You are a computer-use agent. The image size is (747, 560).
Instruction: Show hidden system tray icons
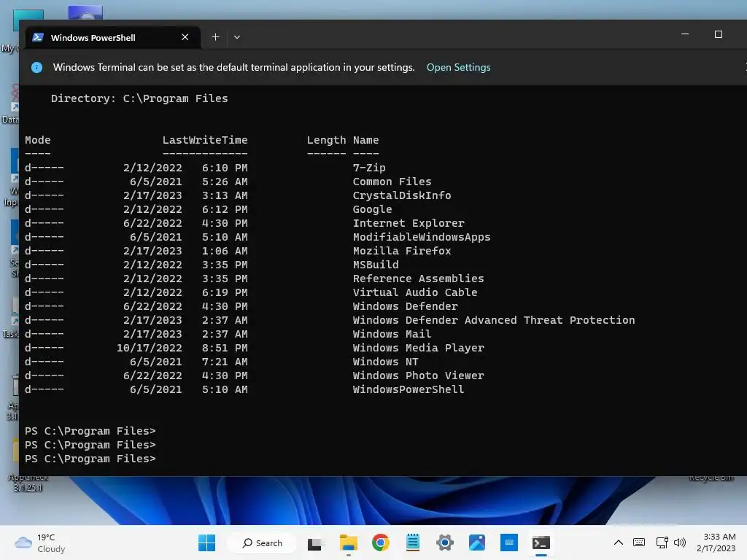(x=619, y=542)
